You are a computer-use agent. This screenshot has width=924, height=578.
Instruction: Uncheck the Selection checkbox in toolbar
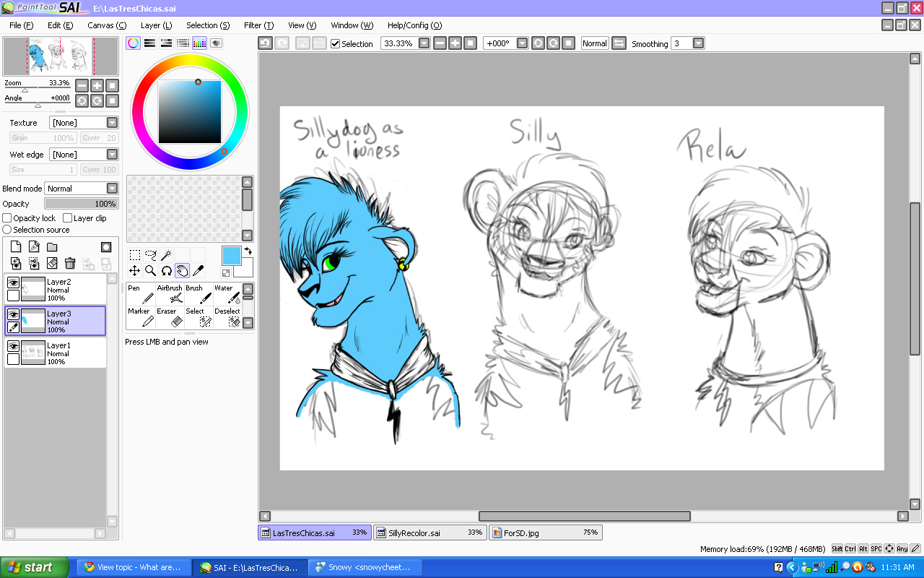point(335,43)
